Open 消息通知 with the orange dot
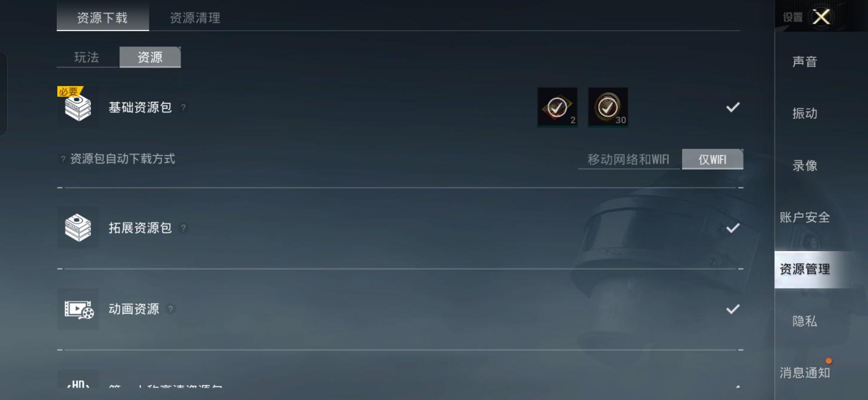868x400 pixels. tap(805, 373)
